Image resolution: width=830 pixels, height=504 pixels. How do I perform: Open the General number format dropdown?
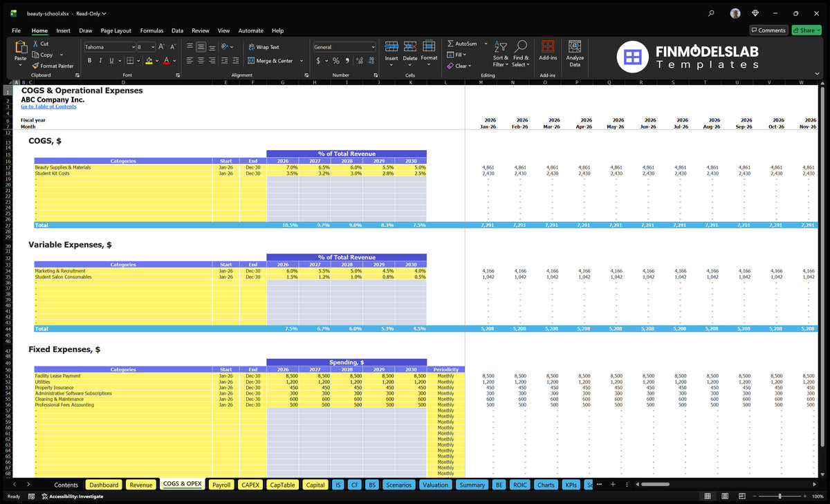coord(373,47)
